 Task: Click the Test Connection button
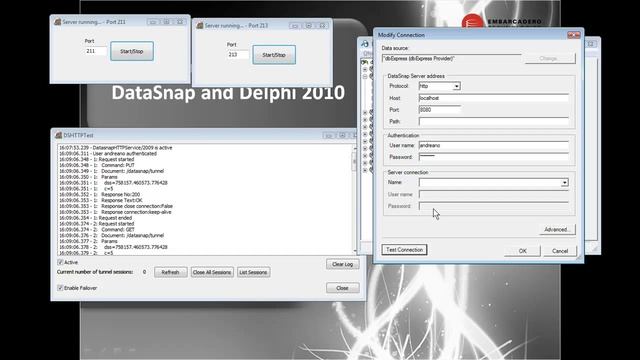pos(404,249)
